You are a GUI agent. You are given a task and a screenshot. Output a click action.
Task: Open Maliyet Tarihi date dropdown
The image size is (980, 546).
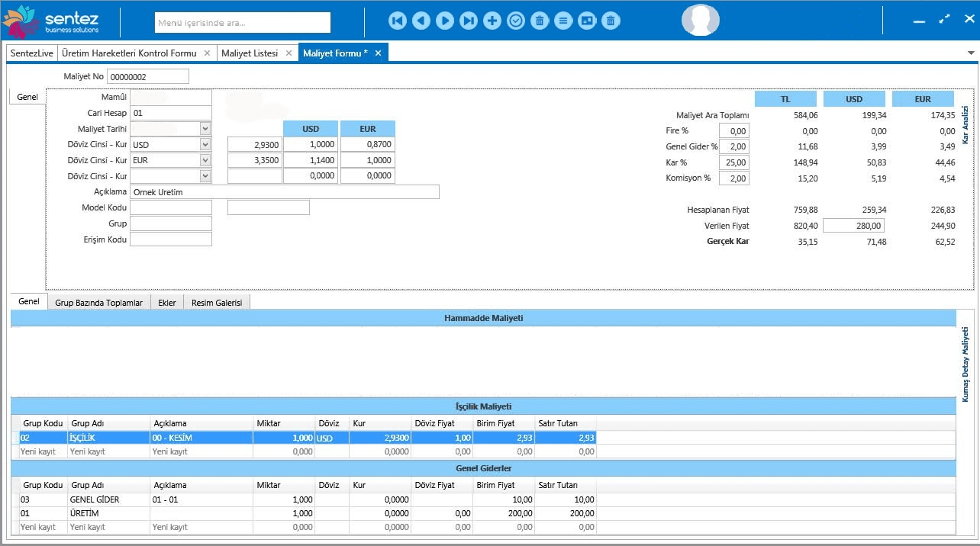tap(205, 130)
